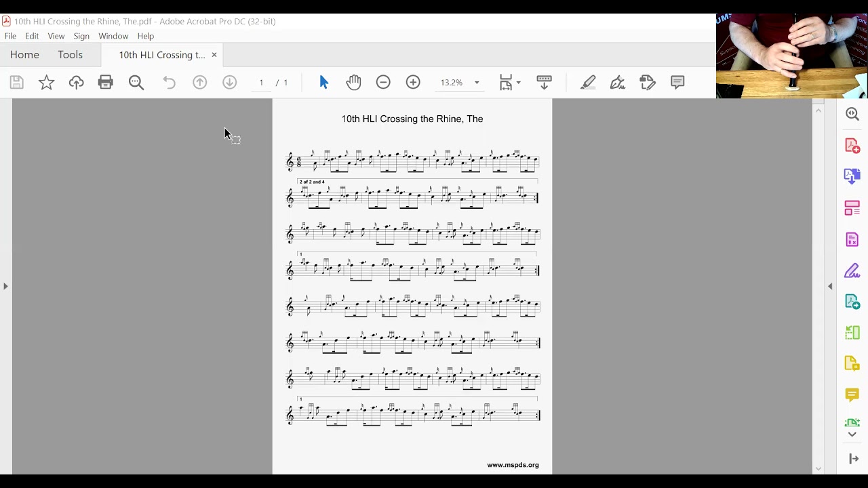Open the edit text tool
Image resolution: width=868 pixels, height=488 pixels.
pos(648,82)
